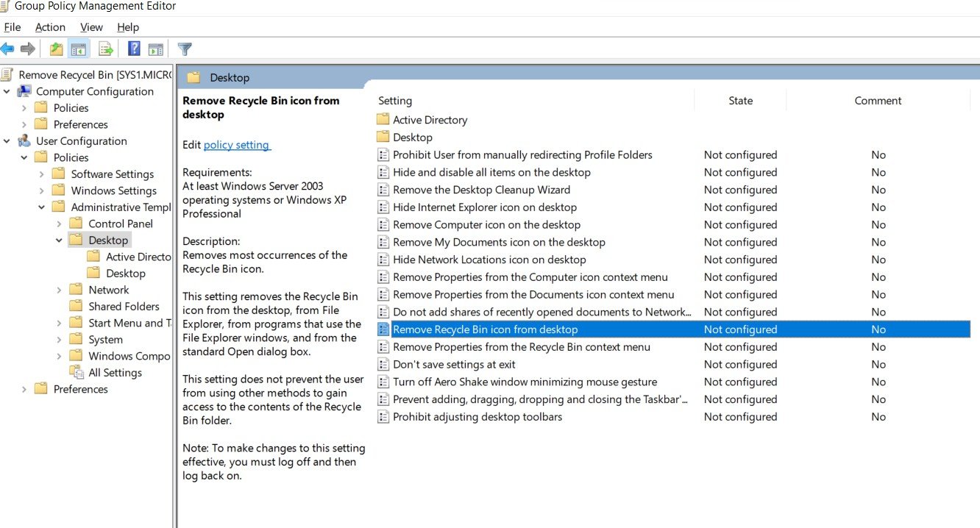Expand the Control Panel node

pyautogui.click(x=60, y=224)
